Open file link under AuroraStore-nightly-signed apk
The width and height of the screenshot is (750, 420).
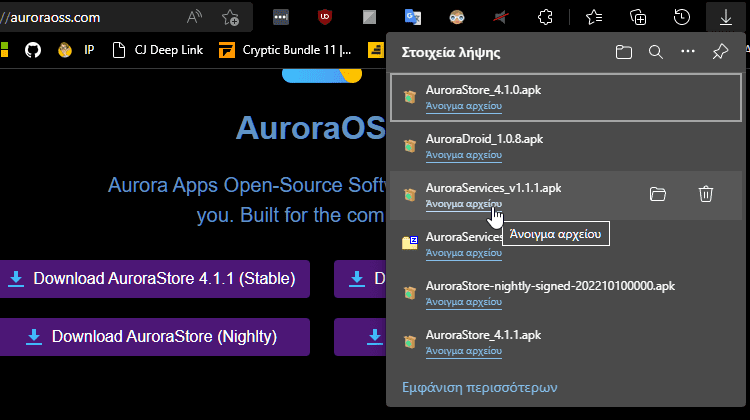pos(463,302)
